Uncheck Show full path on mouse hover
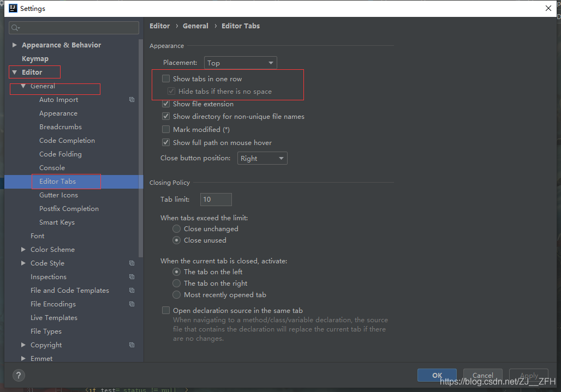 point(166,142)
